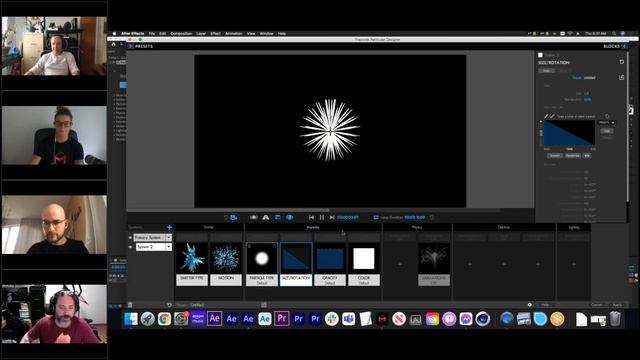Screen dimensions: 640x360
Task: Pause the particle preview playback
Action: [x=322, y=218]
